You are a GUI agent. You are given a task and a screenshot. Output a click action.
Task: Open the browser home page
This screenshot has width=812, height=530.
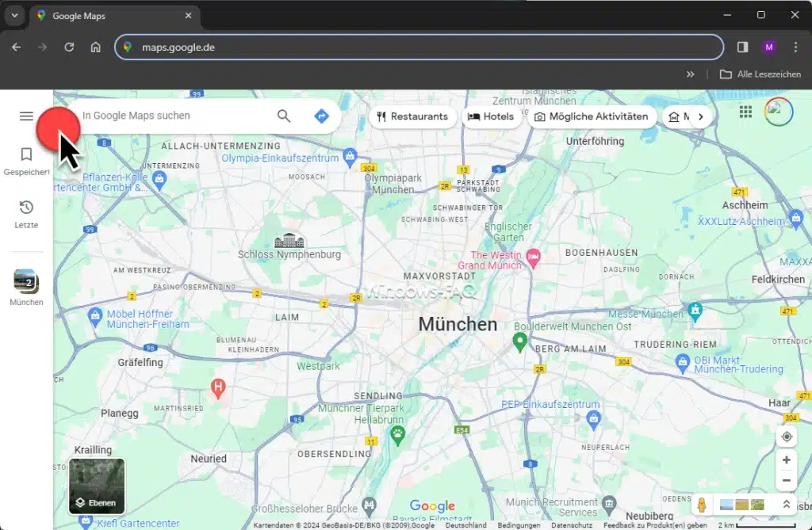coord(96,47)
